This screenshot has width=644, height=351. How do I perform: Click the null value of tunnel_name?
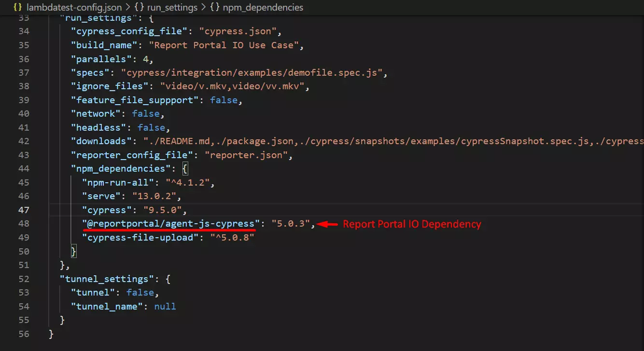165,306
